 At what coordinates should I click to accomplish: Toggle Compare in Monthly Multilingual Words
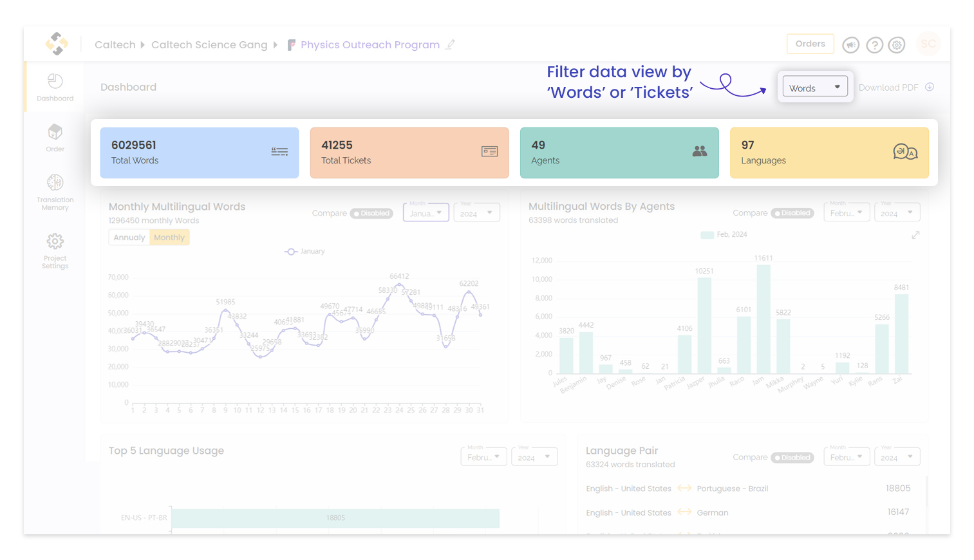371,213
